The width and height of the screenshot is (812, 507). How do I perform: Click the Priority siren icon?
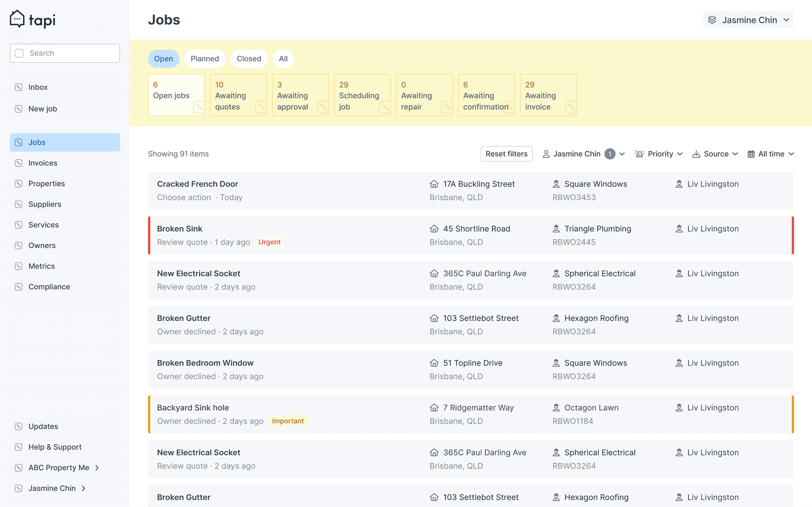(x=639, y=154)
